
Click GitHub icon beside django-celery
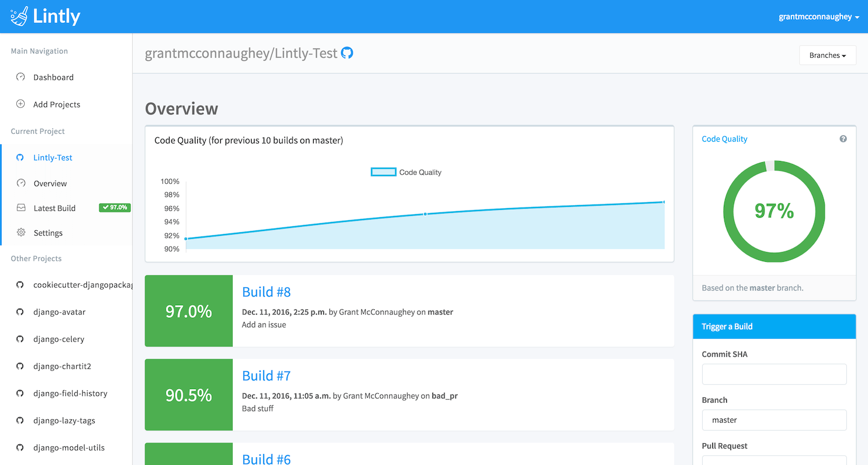(x=20, y=339)
